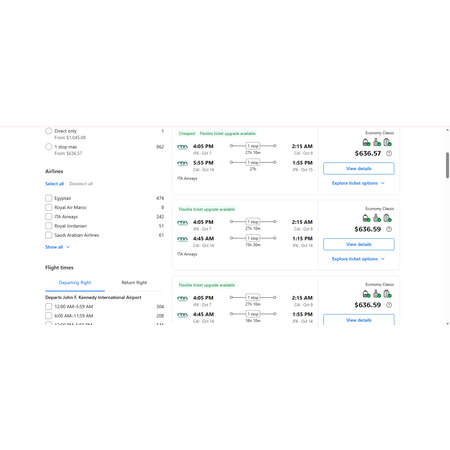This screenshot has height=450, width=450.
Task: Click the ITA logo beside 4:05 PM in the Cheapest card
Action: pyautogui.click(x=182, y=147)
